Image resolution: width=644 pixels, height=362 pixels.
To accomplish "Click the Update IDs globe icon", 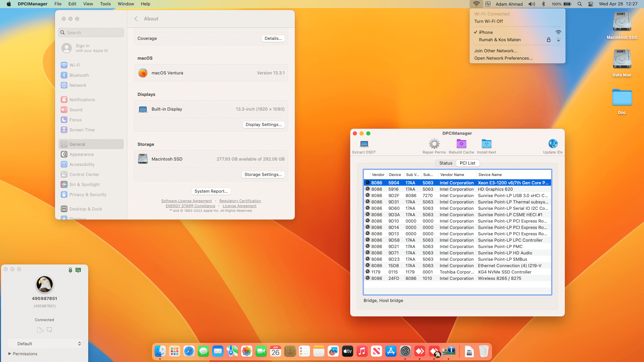I will click(x=553, y=144).
